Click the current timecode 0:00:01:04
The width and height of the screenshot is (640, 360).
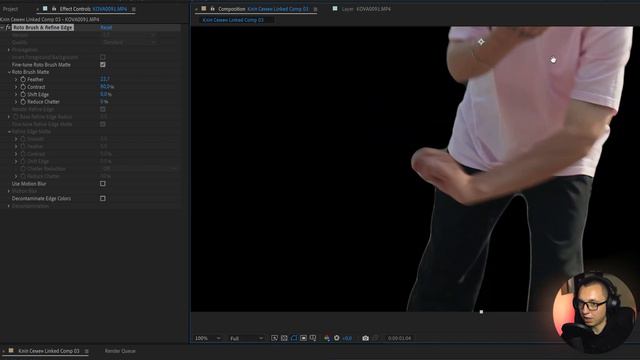400,338
